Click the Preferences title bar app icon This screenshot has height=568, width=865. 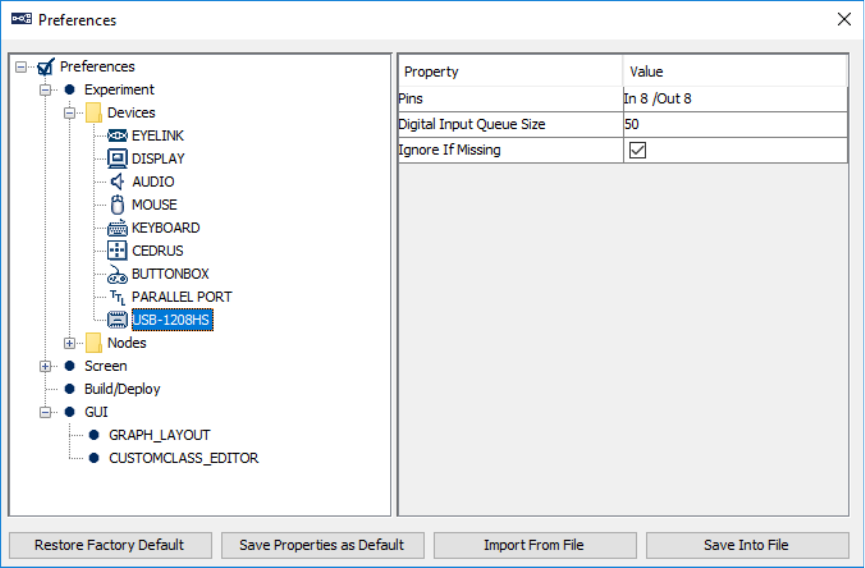click(22, 19)
